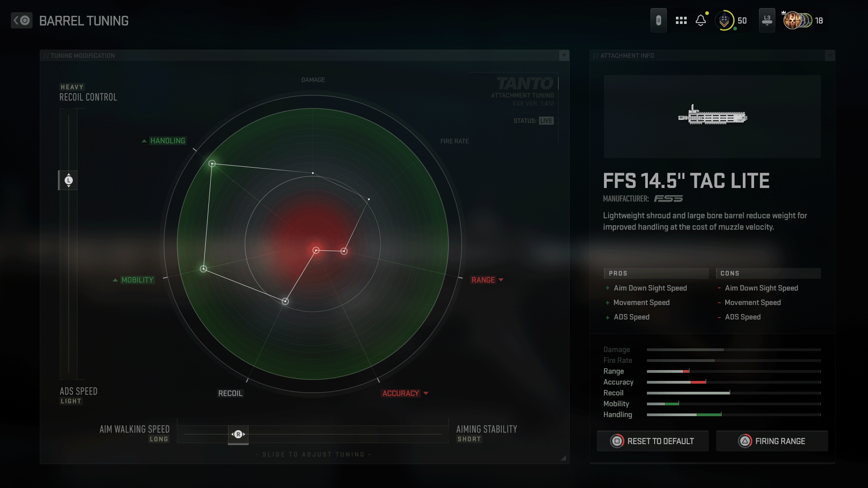The width and height of the screenshot is (868, 488).
Task: Open the notifications bell
Action: [701, 20]
